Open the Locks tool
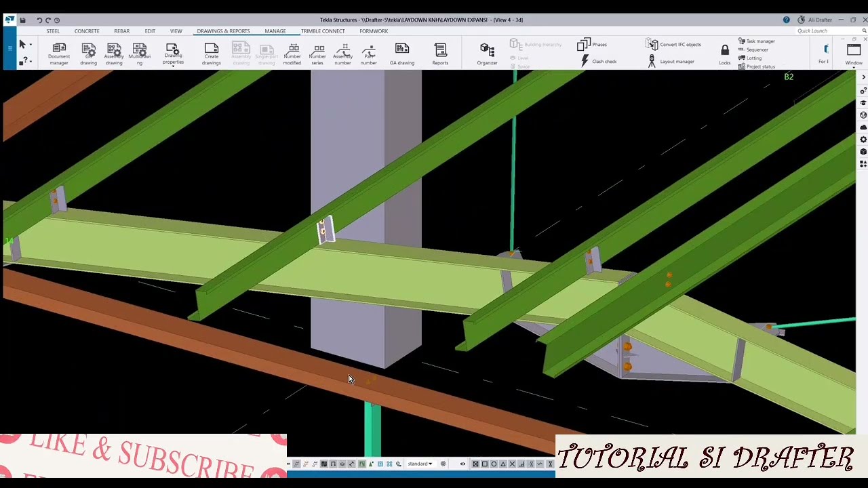This screenshot has height=488, width=868. 725,54
